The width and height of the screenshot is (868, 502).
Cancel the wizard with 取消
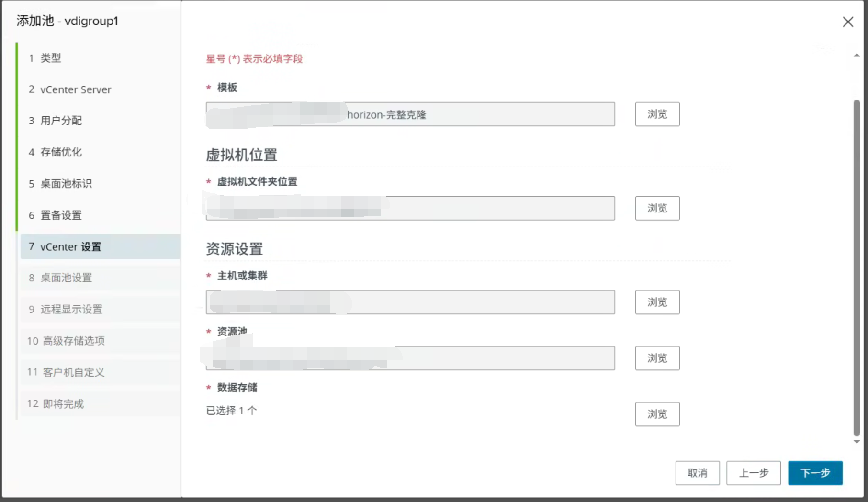point(698,473)
